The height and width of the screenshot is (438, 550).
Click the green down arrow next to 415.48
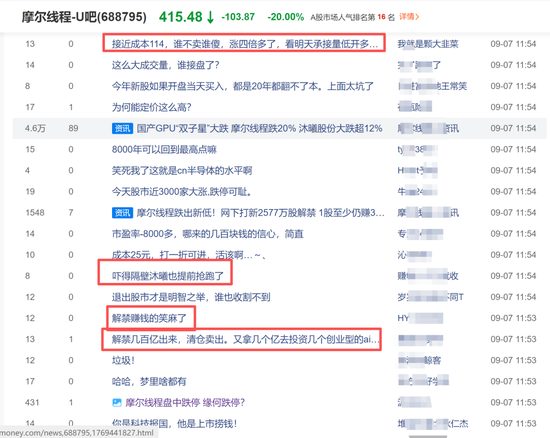coord(210,17)
